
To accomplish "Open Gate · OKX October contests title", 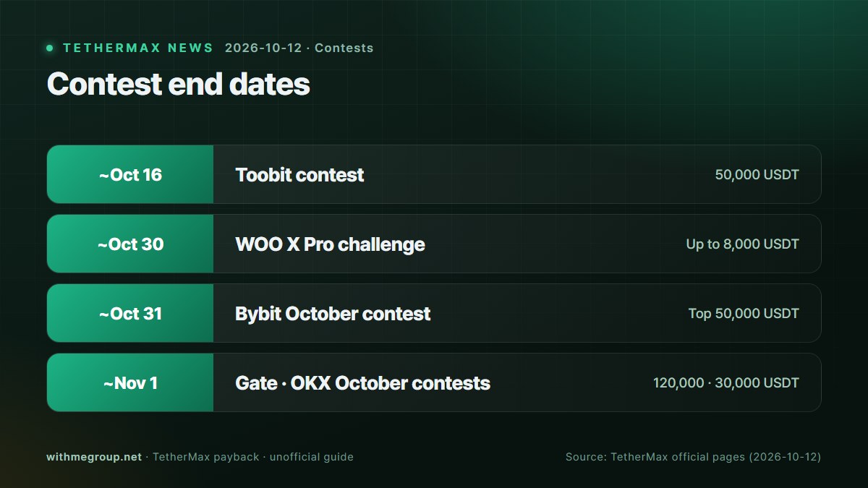I will 362,382.
